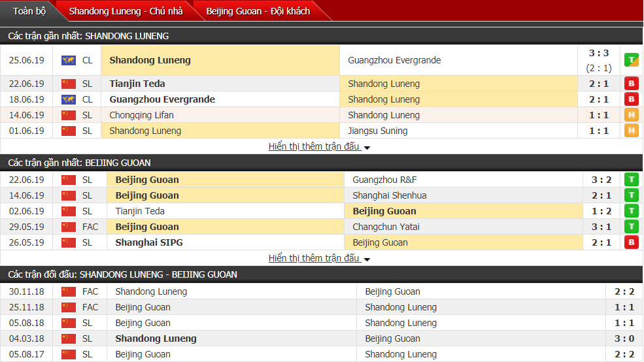Viewport: 644px width, 362px height.
Task: Show more Shandong Luneng recent matches
Action: (x=319, y=146)
